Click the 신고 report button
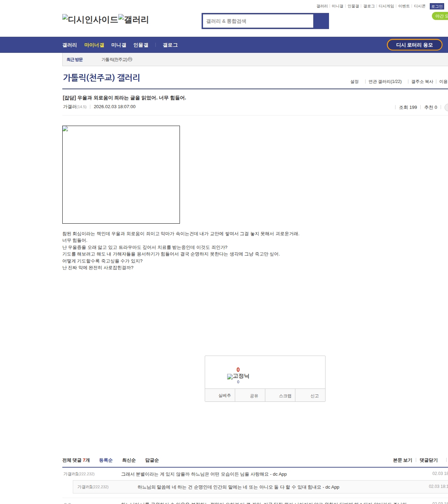The image size is (448, 504). (310, 395)
